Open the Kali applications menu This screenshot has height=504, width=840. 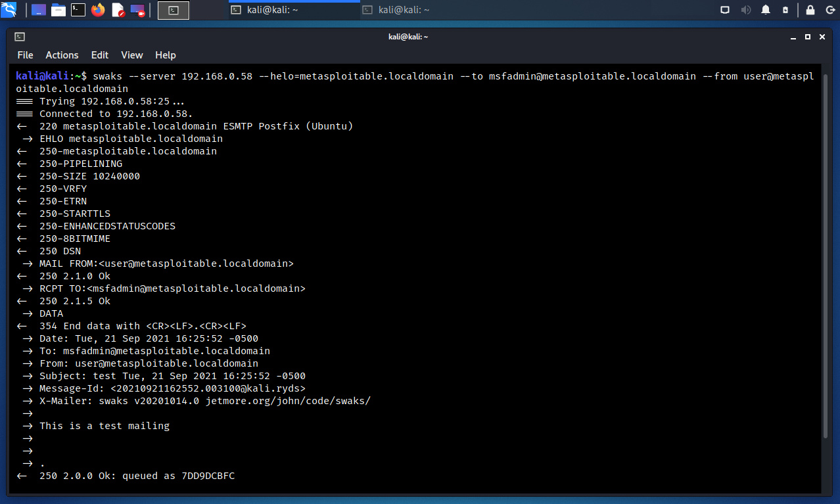[x=9, y=10]
